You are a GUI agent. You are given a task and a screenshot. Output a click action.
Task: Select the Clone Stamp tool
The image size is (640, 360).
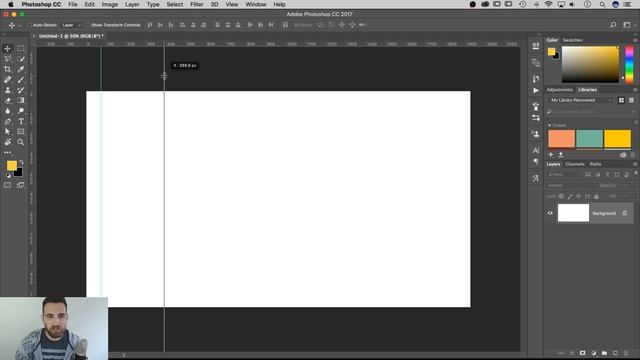[7, 90]
